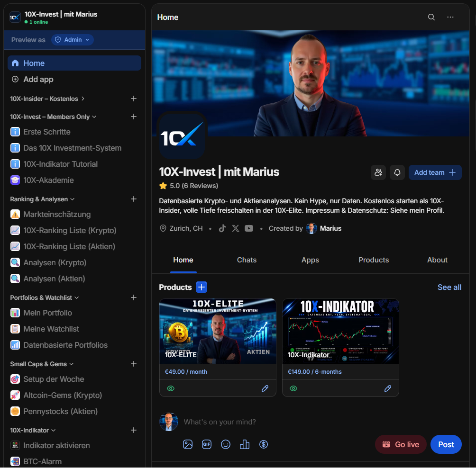Open the TikTok social link icon
The width and height of the screenshot is (476, 468).
point(222,228)
